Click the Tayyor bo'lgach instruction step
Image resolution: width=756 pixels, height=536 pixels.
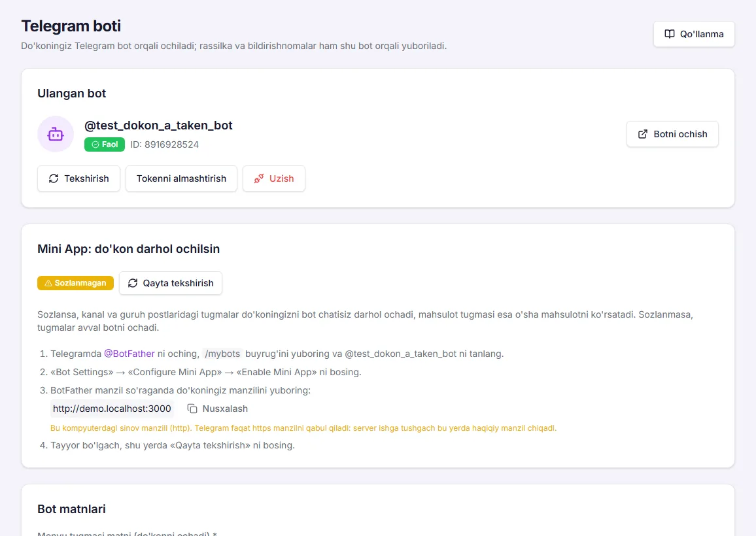pyautogui.click(x=173, y=445)
